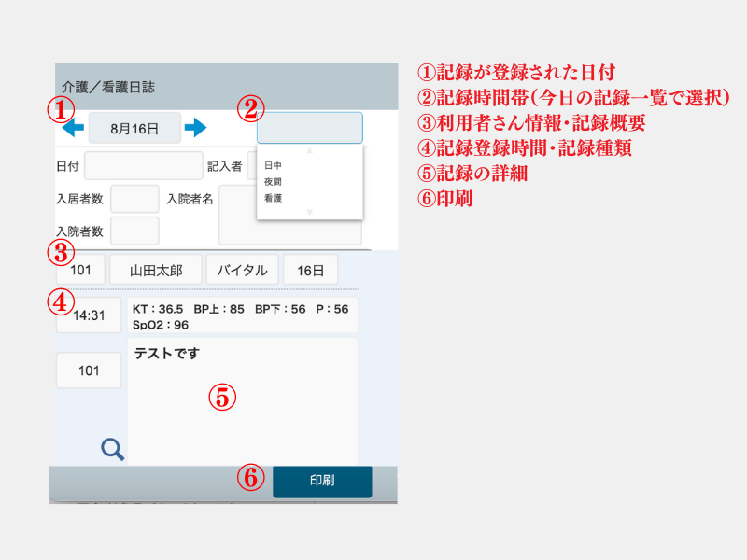Click the magnifying glass search icon
747x560 pixels.
click(113, 450)
